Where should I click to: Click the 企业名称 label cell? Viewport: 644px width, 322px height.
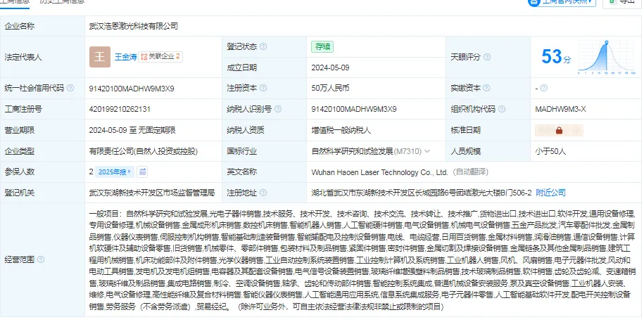point(43,26)
